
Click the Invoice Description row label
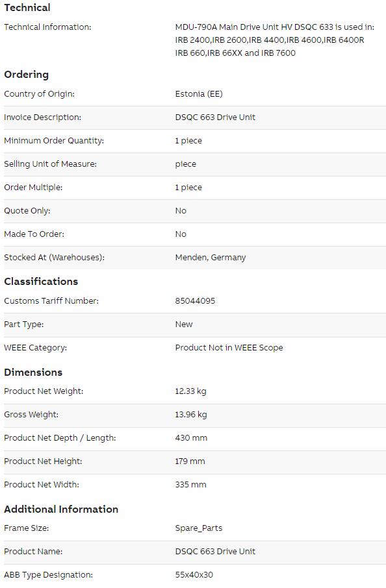click(x=42, y=117)
